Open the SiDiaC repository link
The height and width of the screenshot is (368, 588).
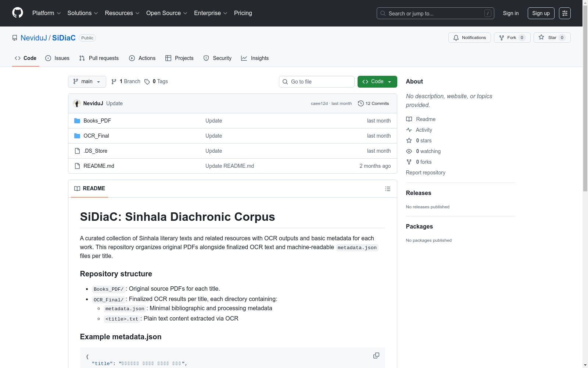(x=64, y=38)
